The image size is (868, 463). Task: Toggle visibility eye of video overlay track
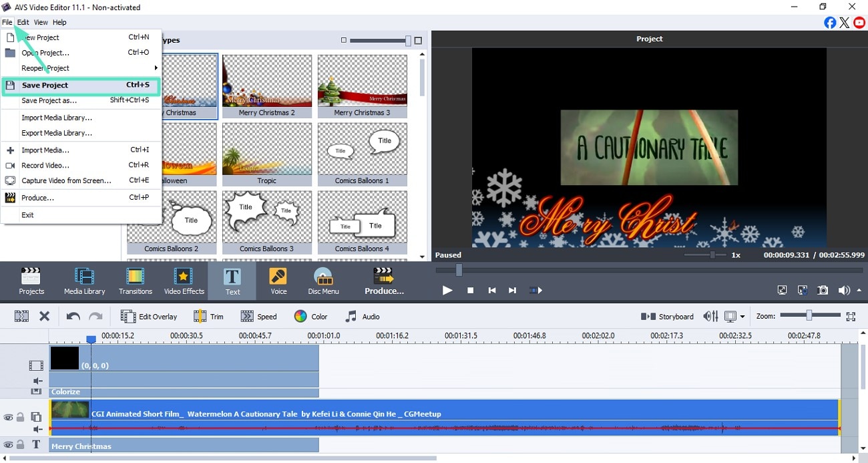pos(8,418)
